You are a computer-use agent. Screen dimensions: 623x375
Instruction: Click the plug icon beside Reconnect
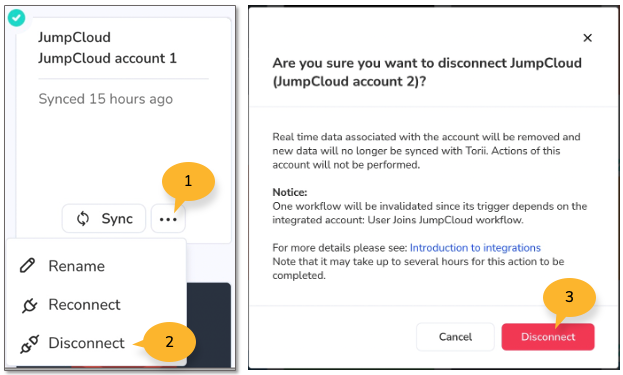[29, 305]
